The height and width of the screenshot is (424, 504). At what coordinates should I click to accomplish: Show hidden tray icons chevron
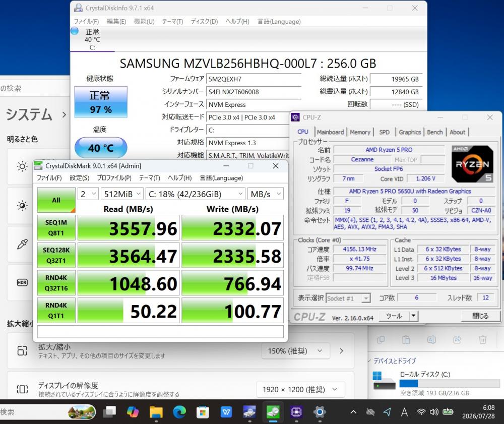click(353, 412)
